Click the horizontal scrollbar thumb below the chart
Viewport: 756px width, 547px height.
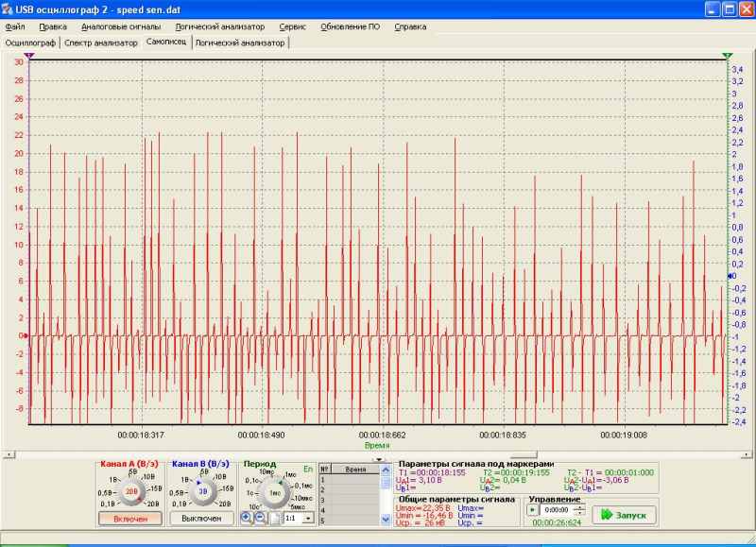click(x=524, y=454)
